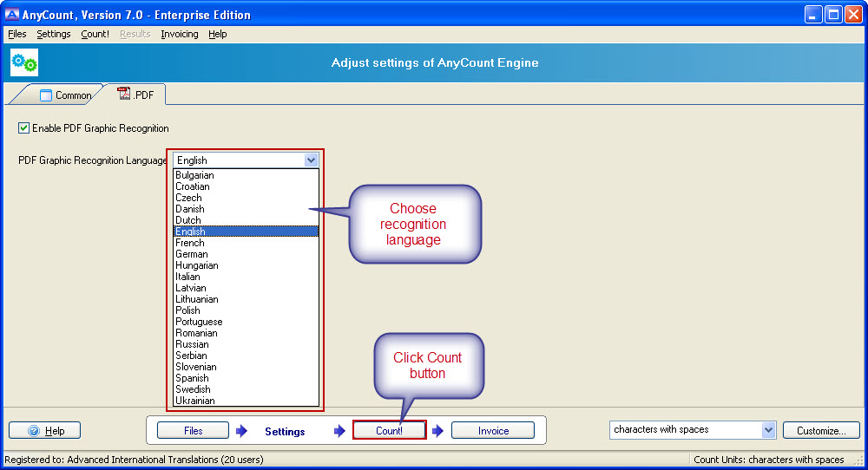Click the Settings step label
The image size is (868, 470).
pyautogui.click(x=285, y=431)
